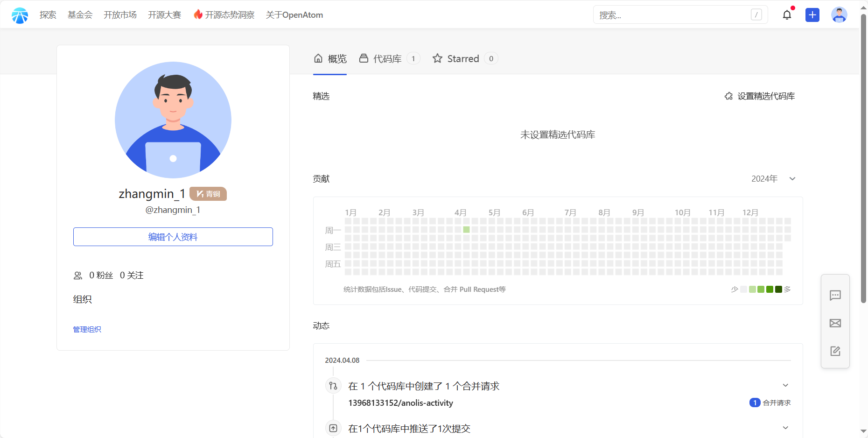Image resolution: width=868 pixels, height=438 pixels.
Task: Open the chat bubble floating icon
Action: 835,295
